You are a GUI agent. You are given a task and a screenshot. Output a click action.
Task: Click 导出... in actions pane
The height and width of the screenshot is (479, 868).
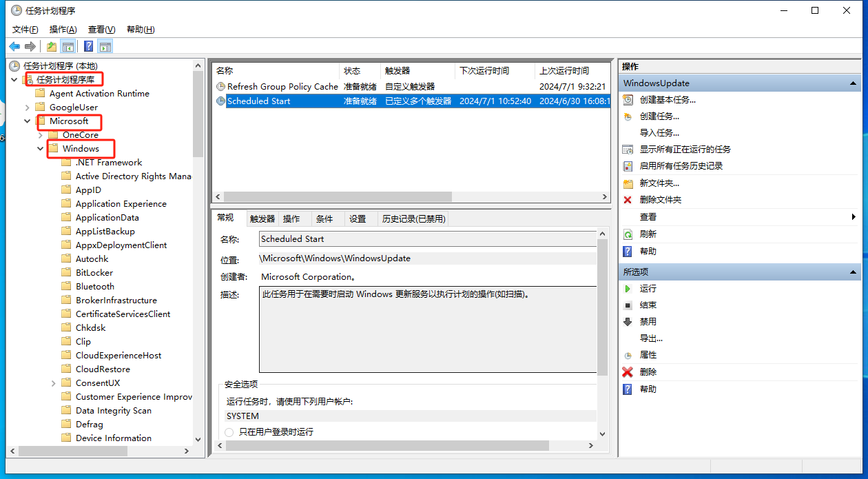(651, 338)
